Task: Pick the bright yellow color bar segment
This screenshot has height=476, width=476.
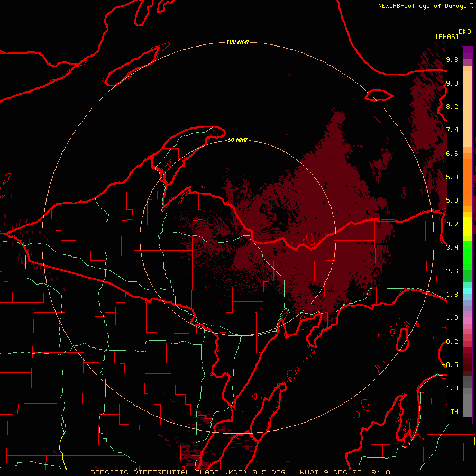Action: point(467,226)
